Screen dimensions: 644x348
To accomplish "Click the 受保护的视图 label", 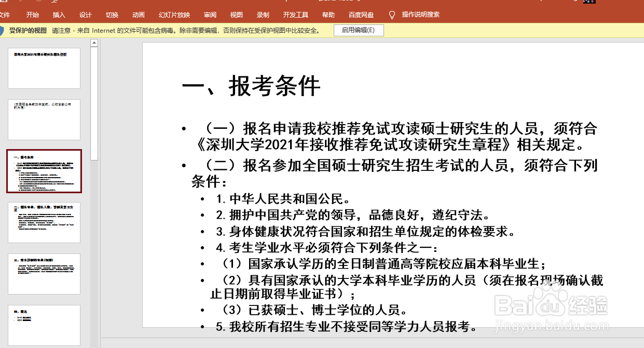I will pos(28,31).
